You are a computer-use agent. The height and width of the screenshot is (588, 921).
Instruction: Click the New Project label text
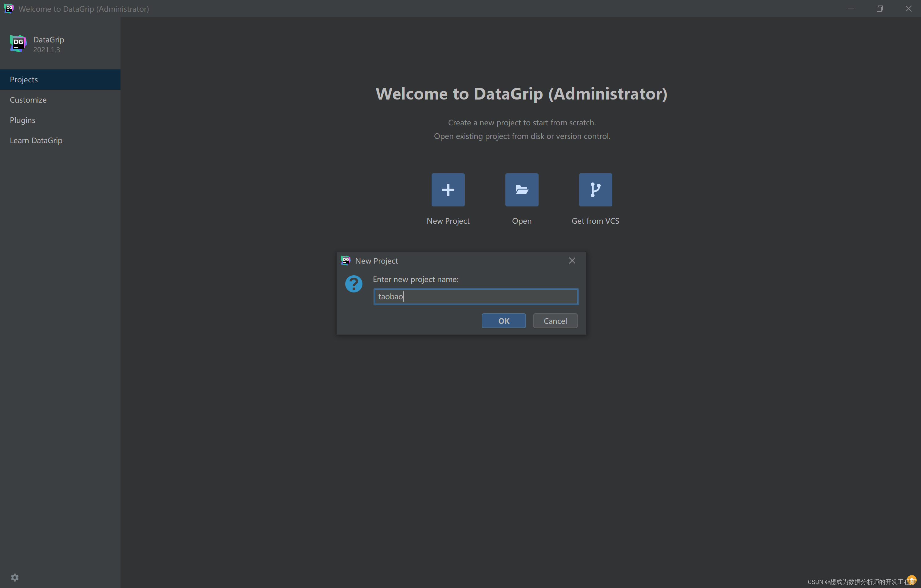(x=448, y=221)
